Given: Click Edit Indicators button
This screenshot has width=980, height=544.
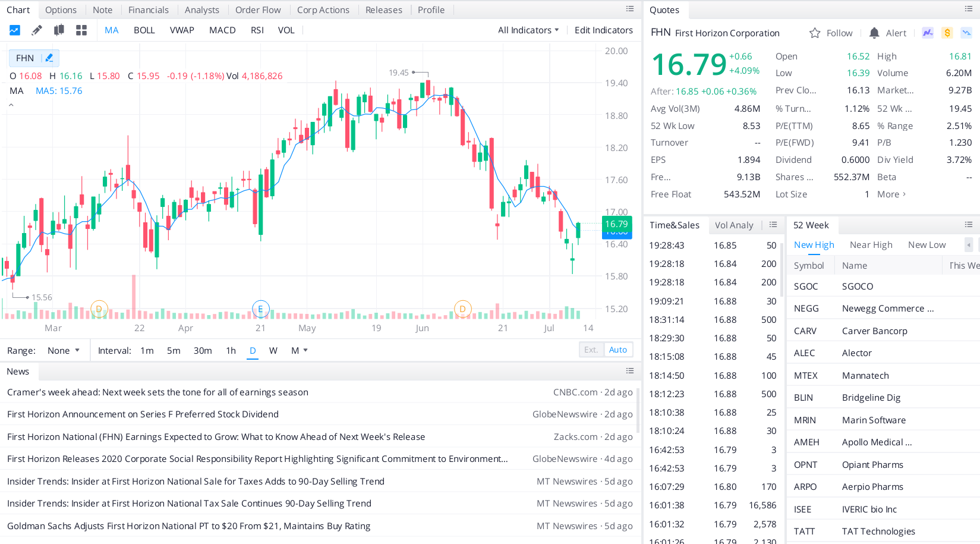Looking at the screenshot, I should pos(604,30).
